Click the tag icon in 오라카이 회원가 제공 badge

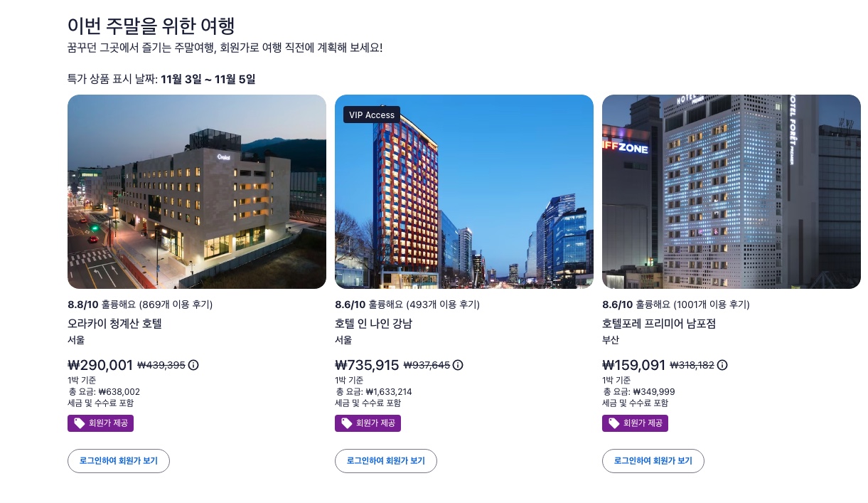pyautogui.click(x=80, y=423)
